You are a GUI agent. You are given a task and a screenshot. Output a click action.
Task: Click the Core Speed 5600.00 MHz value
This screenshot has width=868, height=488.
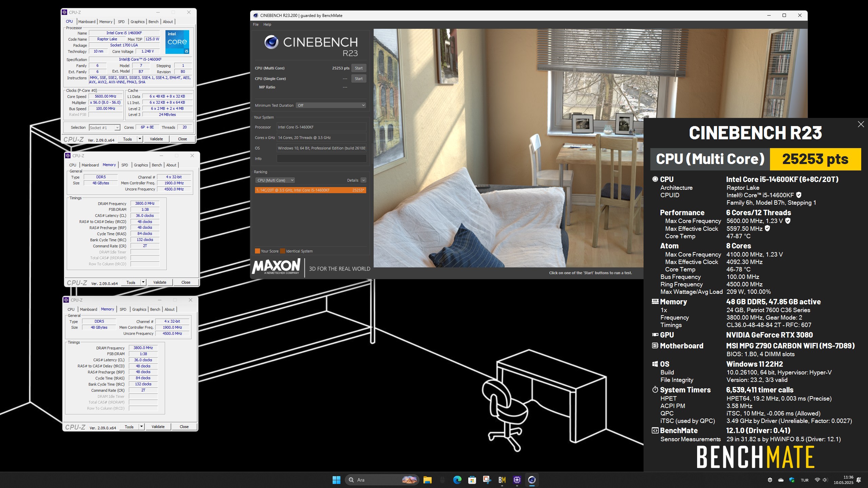coord(105,96)
